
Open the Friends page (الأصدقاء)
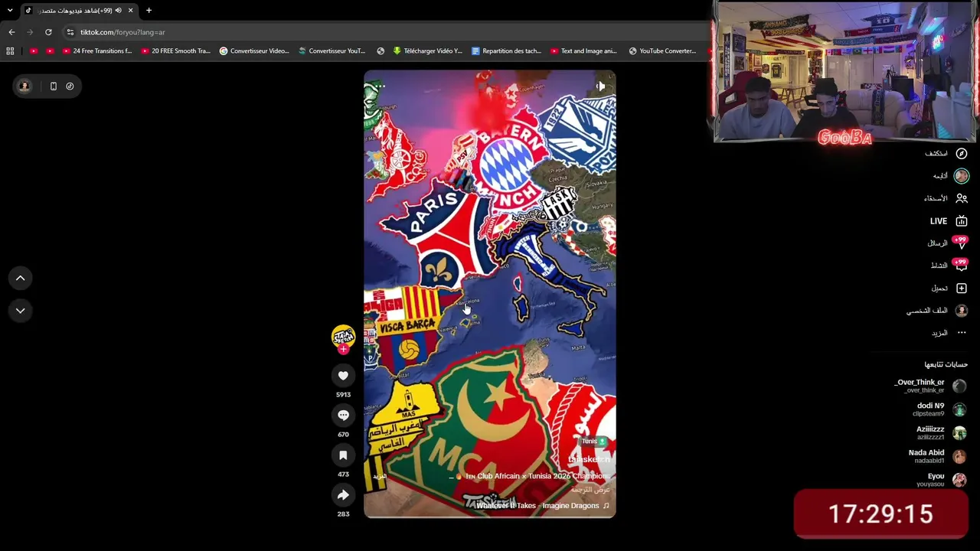pyautogui.click(x=946, y=198)
